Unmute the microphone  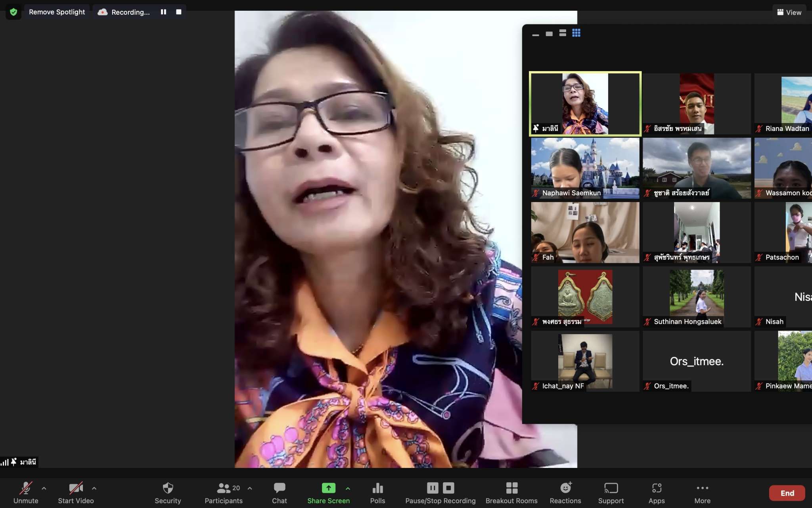coord(26,488)
